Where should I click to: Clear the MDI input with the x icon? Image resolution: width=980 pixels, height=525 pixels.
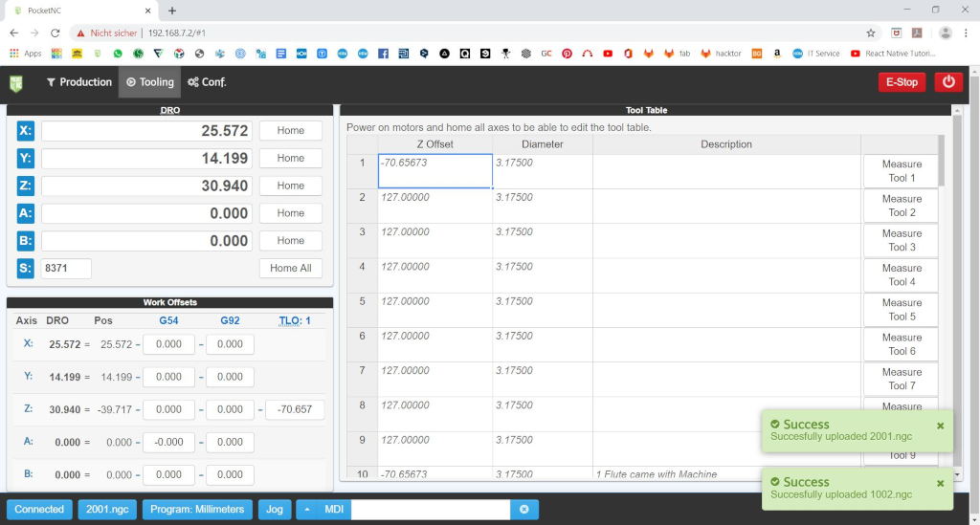[x=523, y=510]
